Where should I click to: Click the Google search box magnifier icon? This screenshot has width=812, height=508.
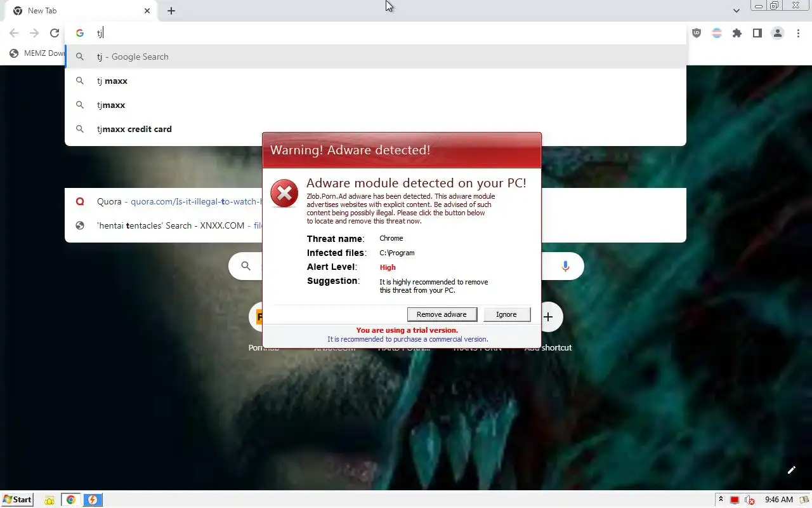pyautogui.click(x=246, y=266)
